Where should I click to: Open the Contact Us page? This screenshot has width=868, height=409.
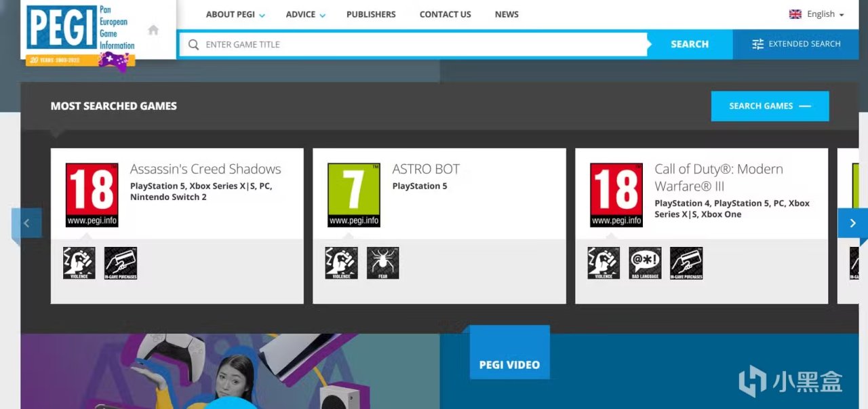tap(445, 14)
